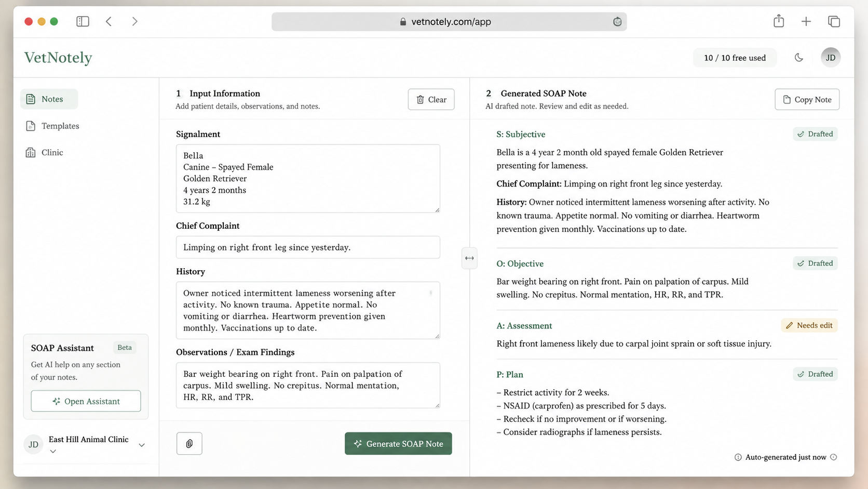This screenshot has width=868, height=489.
Task: Open the JD user avatar menu
Action: (x=831, y=58)
